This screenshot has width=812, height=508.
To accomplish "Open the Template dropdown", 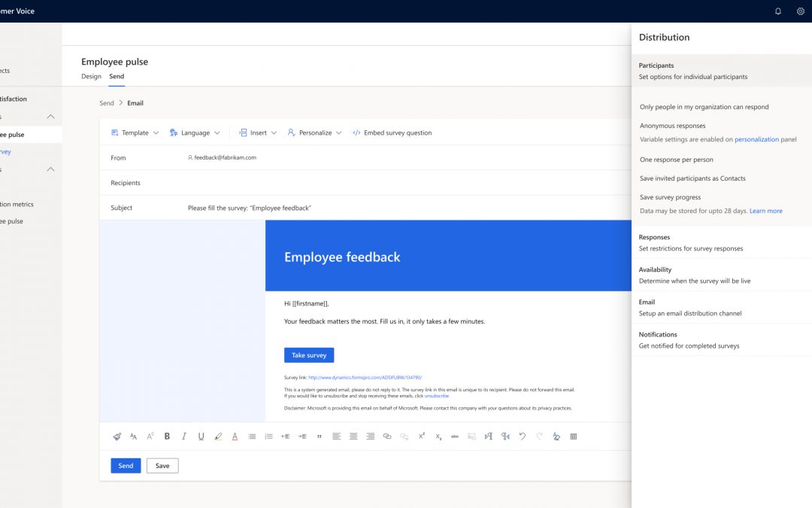I will [x=135, y=132].
